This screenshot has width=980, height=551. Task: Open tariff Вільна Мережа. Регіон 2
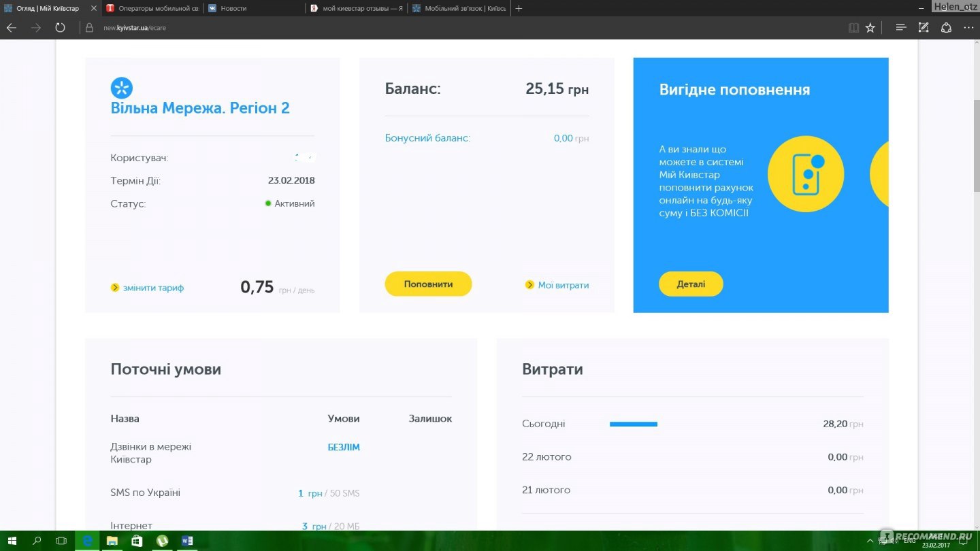point(200,108)
